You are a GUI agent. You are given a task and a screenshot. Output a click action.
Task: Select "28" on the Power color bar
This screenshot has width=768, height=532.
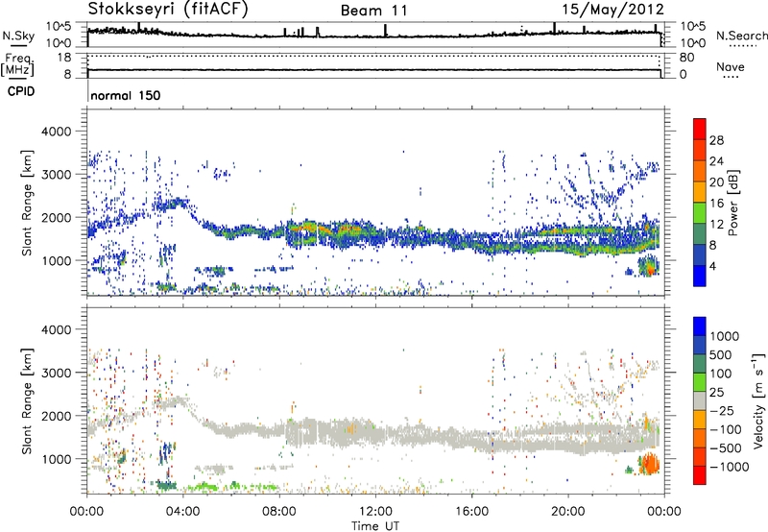[716, 140]
